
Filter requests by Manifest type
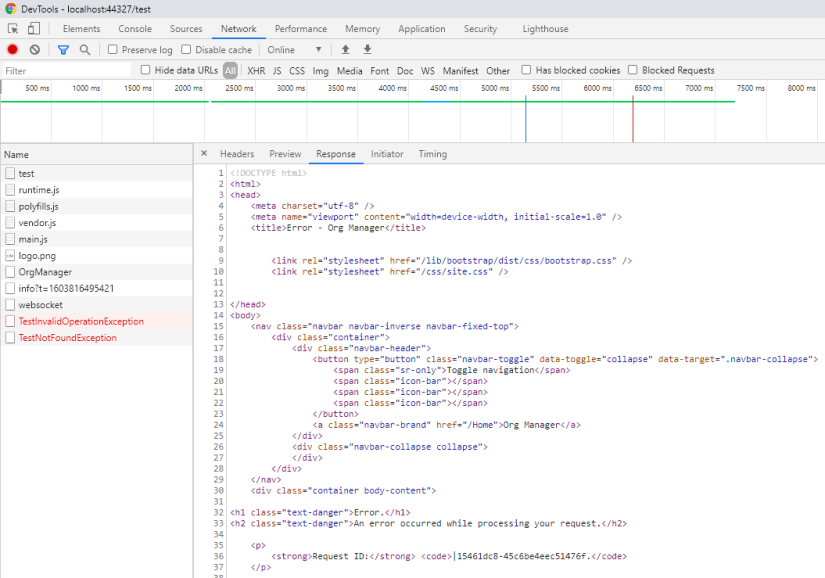click(x=461, y=70)
